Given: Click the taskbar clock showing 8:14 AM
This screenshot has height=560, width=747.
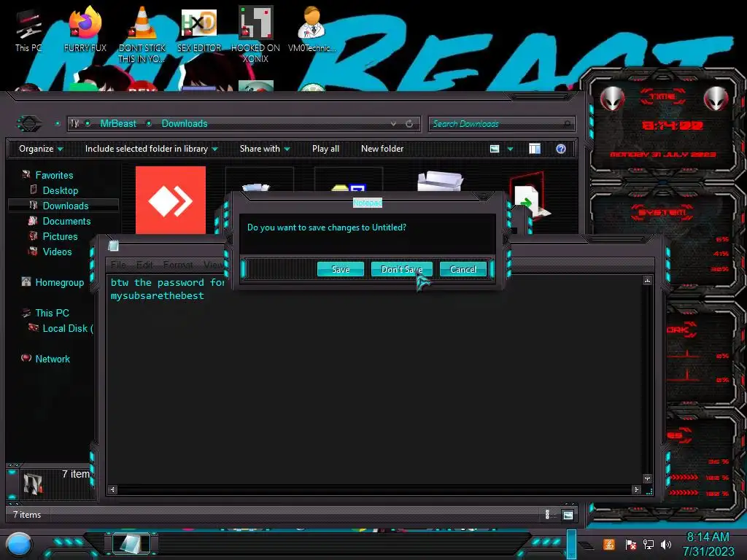Looking at the screenshot, I should (708, 544).
